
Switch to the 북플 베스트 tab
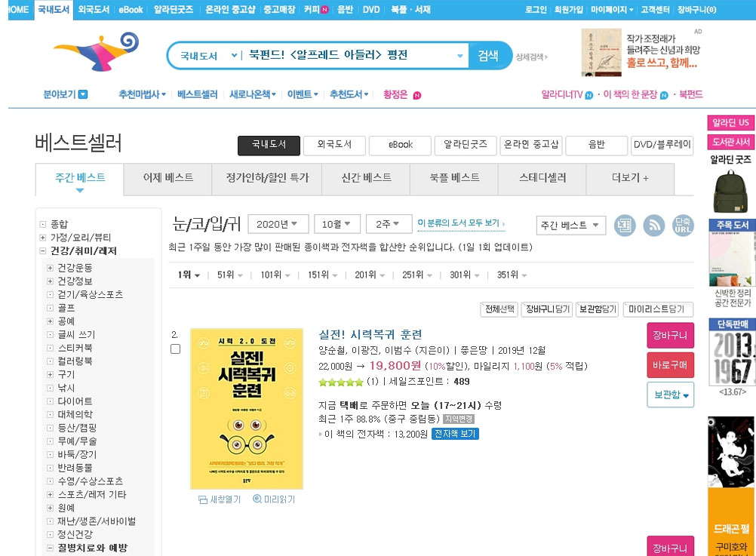(x=454, y=178)
